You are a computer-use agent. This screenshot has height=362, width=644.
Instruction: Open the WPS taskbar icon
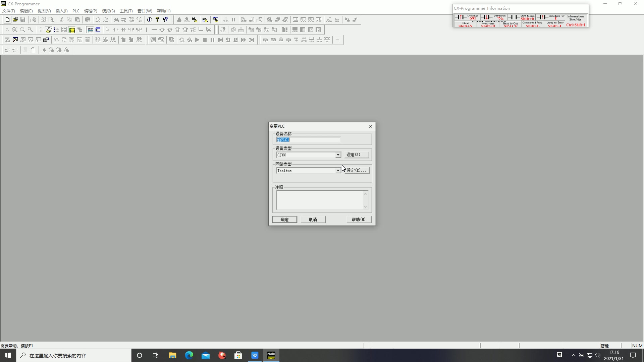255,355
